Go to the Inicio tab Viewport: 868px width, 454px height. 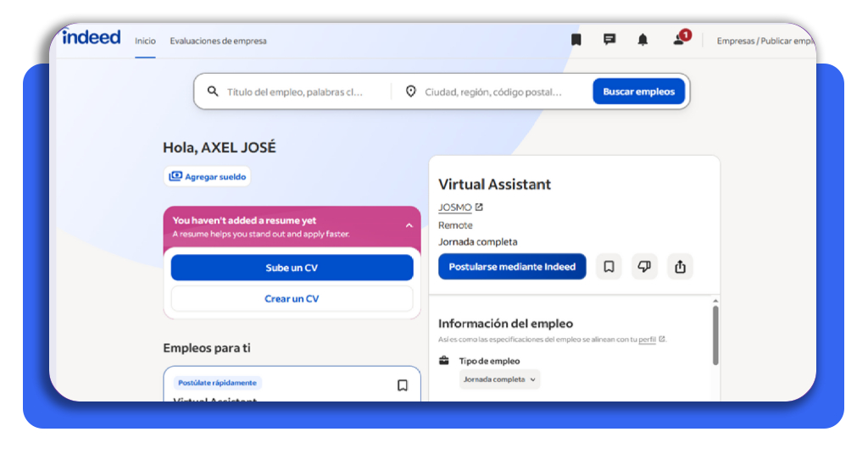point(145,41)
